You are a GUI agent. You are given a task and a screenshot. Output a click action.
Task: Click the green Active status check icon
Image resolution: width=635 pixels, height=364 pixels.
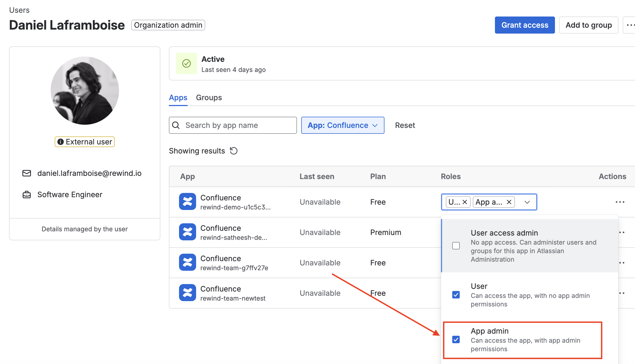tap(186, 63)
